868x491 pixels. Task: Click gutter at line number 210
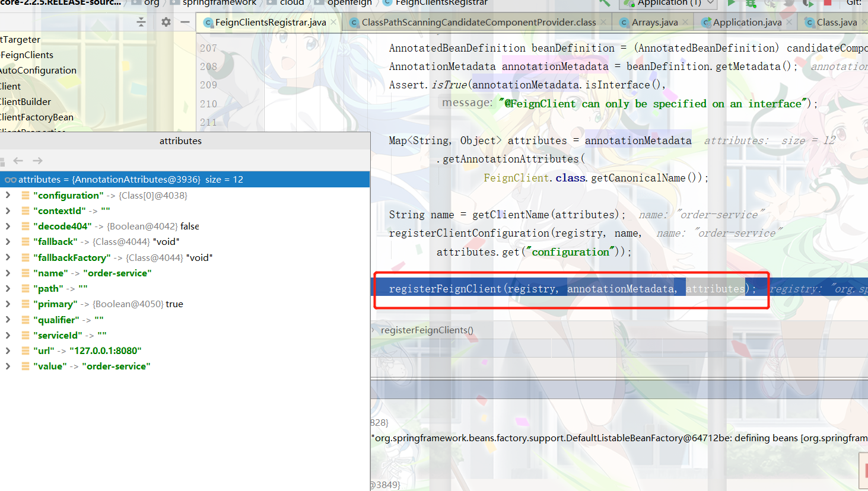coord(208,104)
